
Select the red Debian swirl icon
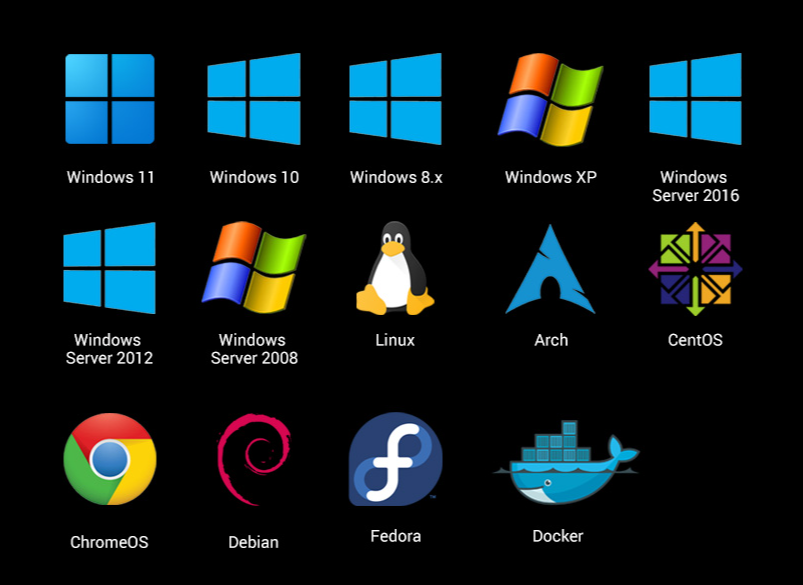click(x=253, y=462)
